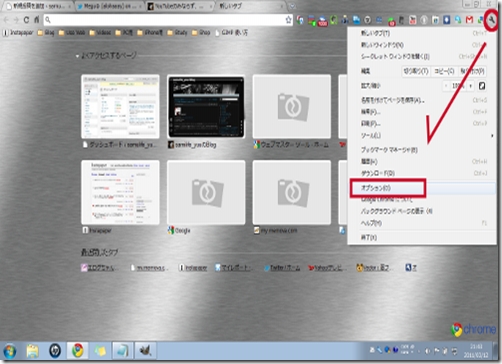Open the Instapaper page thumbnail

point(120,192)
